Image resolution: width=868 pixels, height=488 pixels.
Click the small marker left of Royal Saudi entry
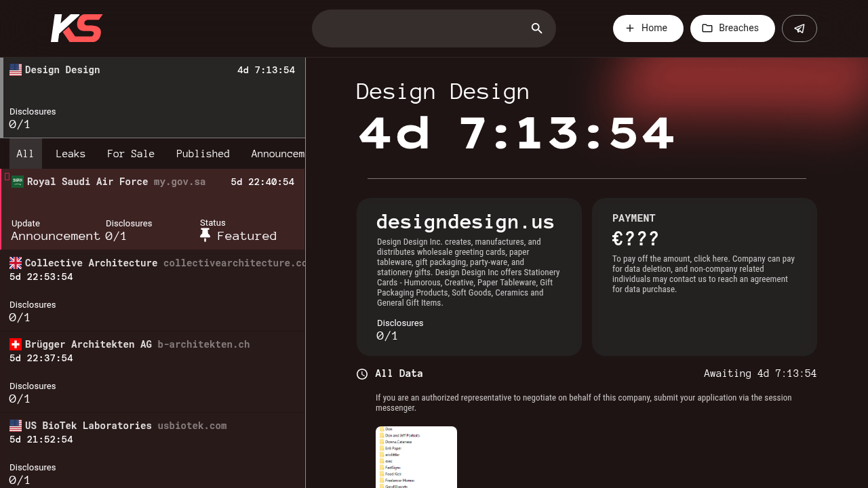[x=7, y=177]
